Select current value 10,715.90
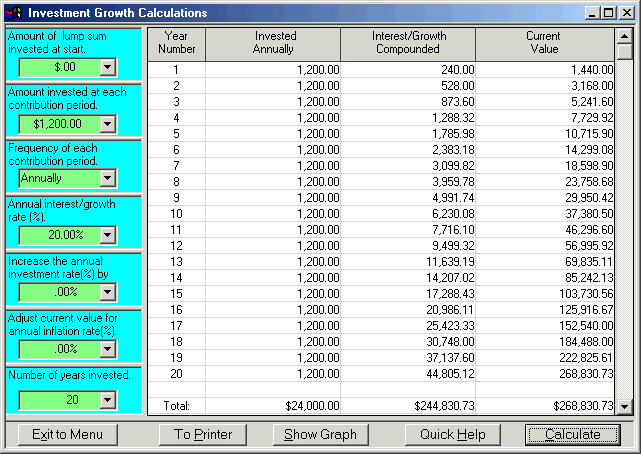This screenshot has width=641, height=454. click(x=545, y=134)
